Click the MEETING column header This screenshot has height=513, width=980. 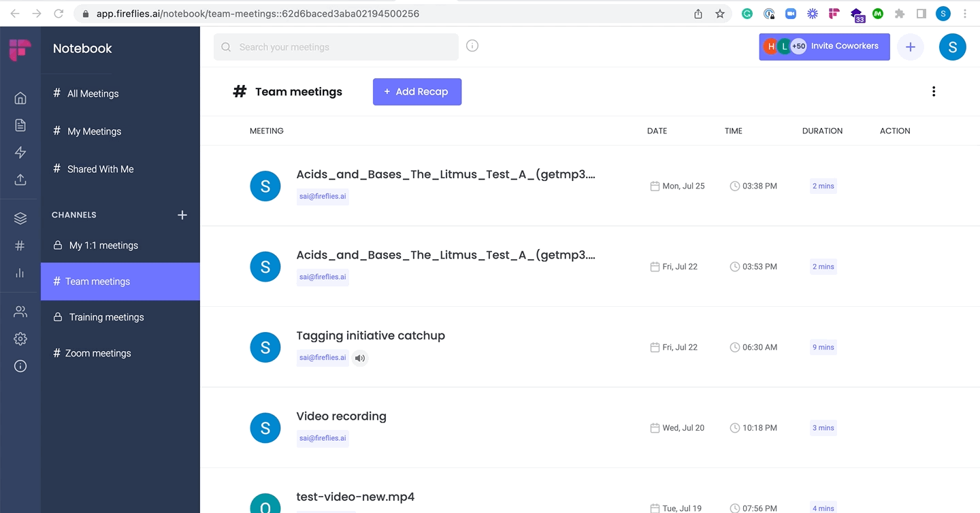click(x=267, y=131)
